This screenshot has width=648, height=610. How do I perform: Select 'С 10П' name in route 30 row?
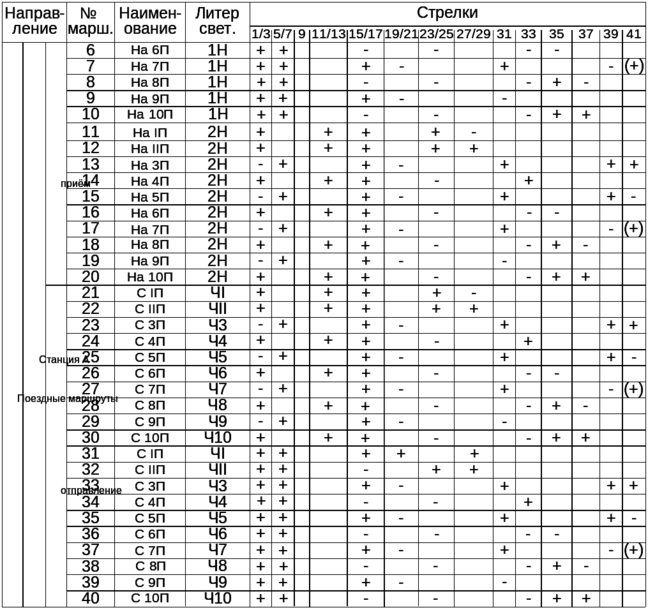tap(150, 438)
